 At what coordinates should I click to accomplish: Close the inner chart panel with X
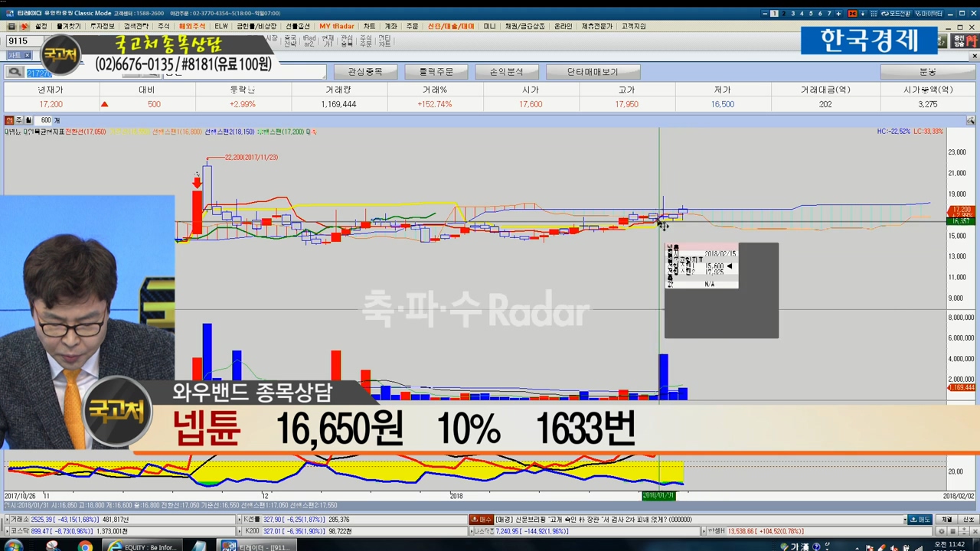tap(975, 56)
